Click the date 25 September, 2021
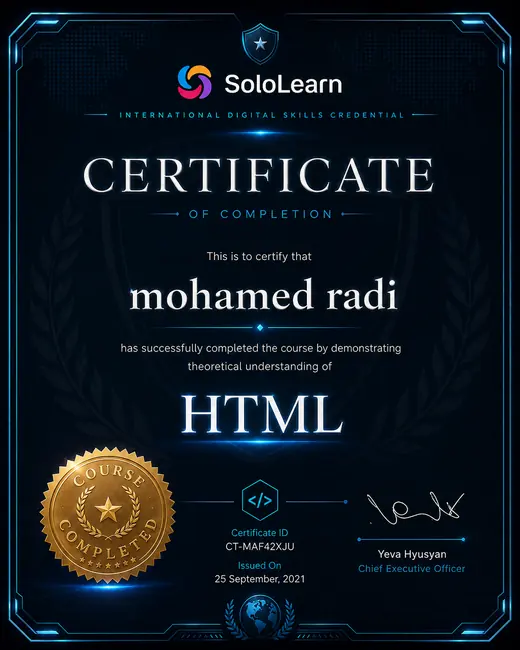Screen dimensions: 520x650 tap(260, 579)
